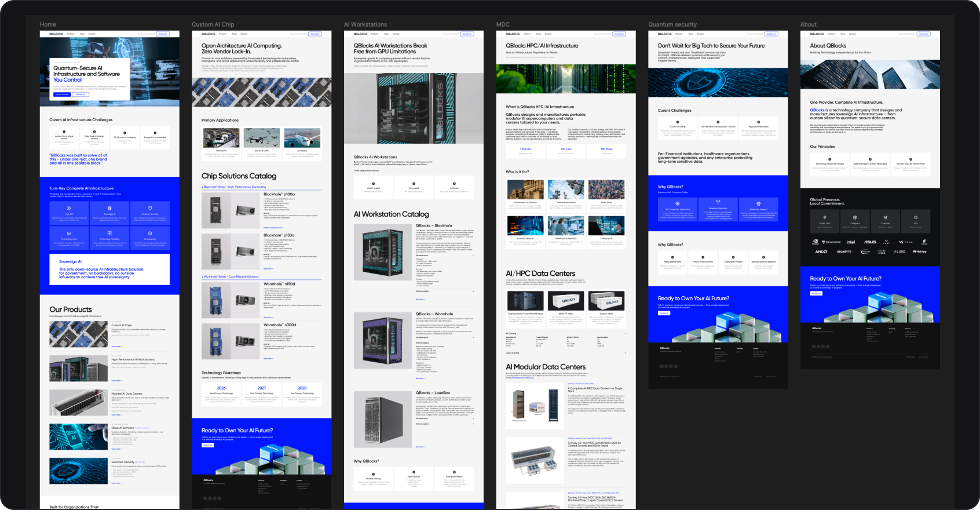This screenshot has width=980, height=510.
Task: Click About nav link in Custom AI Chip frame
Action: pyautogui.click(x=234, y=34)
